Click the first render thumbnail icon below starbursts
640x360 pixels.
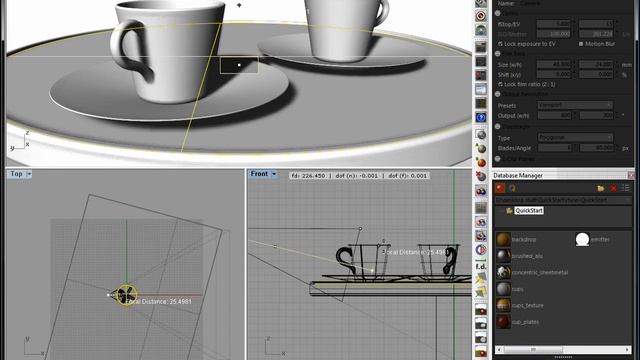coord(481,309)
